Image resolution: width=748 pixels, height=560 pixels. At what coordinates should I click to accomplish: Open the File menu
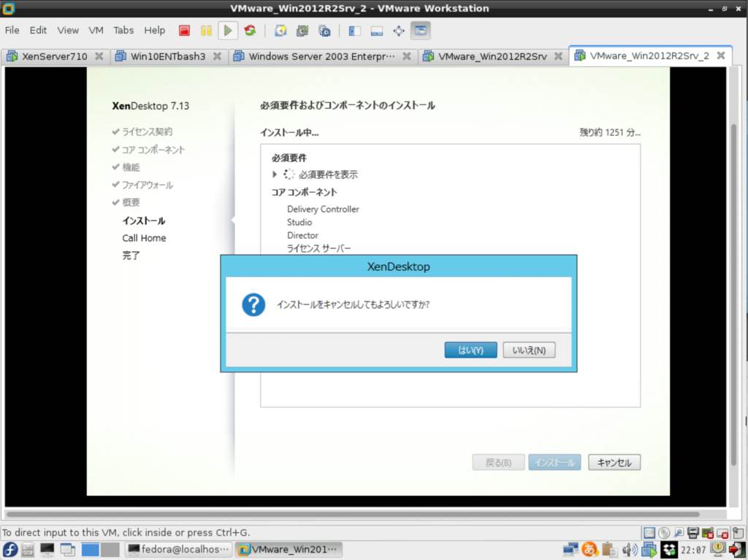(12, 30)
